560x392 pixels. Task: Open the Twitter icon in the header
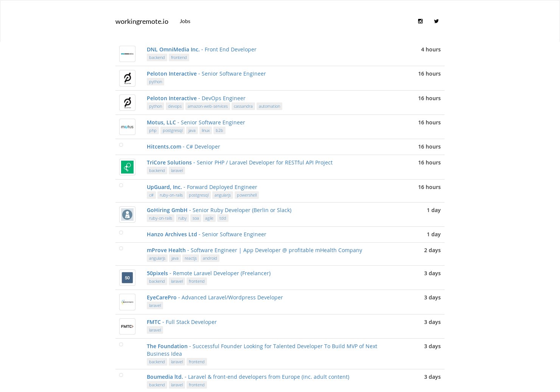tap(436, 21)
